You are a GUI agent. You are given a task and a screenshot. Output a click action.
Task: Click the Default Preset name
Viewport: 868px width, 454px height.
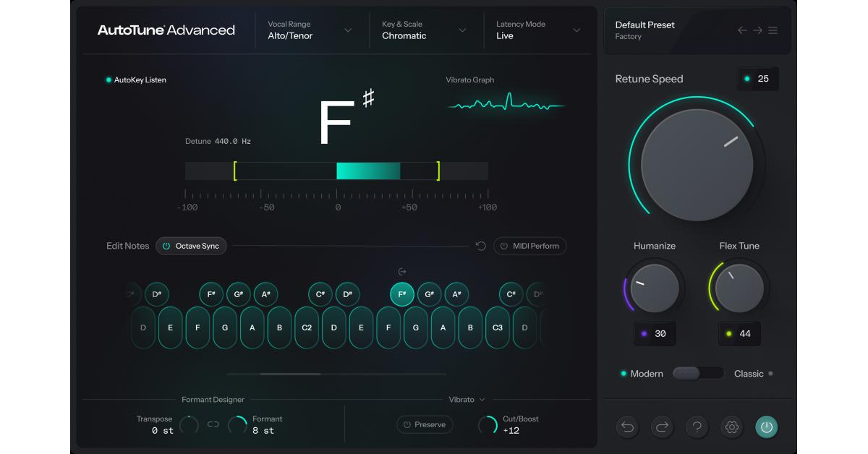coord(645,25)
